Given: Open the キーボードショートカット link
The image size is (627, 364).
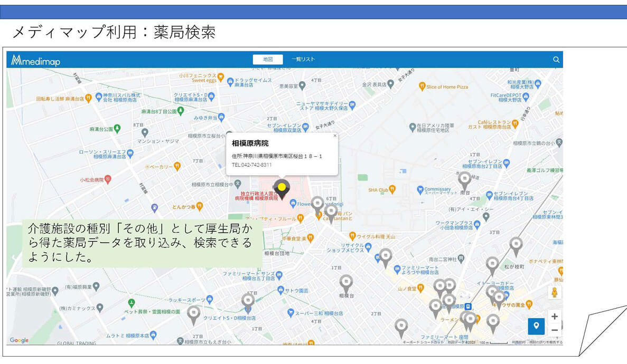Looking at the screenshot, I should [x=423, y=342].
